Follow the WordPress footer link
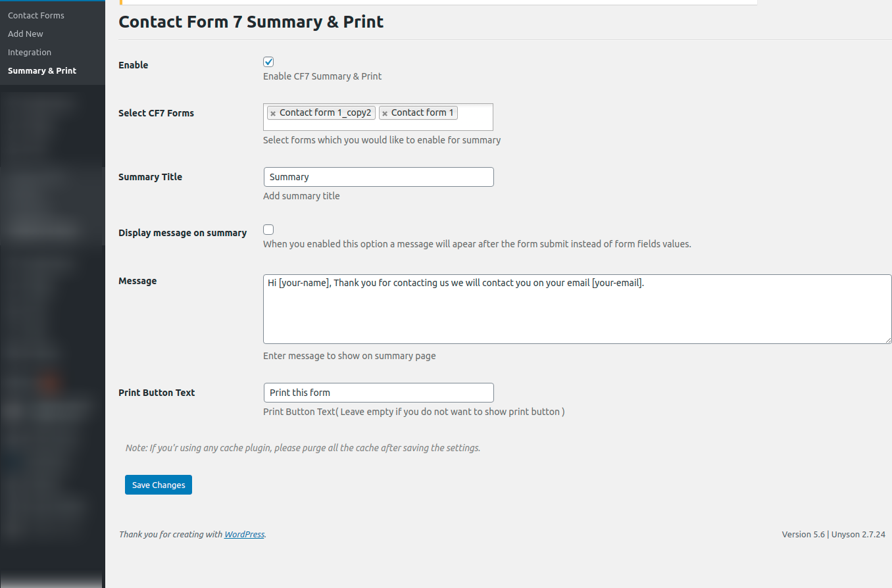Image resolution: width=892 pixels, height=588 pixels. tap(244, 535)
